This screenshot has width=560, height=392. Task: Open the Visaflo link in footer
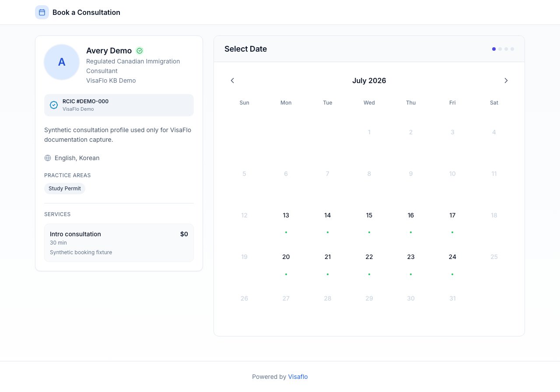298,377
